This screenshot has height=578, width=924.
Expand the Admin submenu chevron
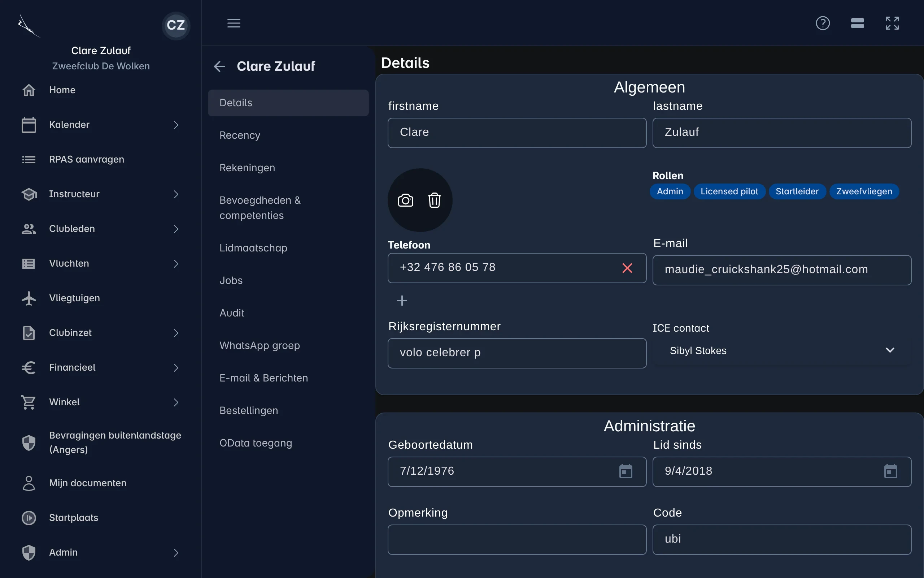click(x=176, y=553)
